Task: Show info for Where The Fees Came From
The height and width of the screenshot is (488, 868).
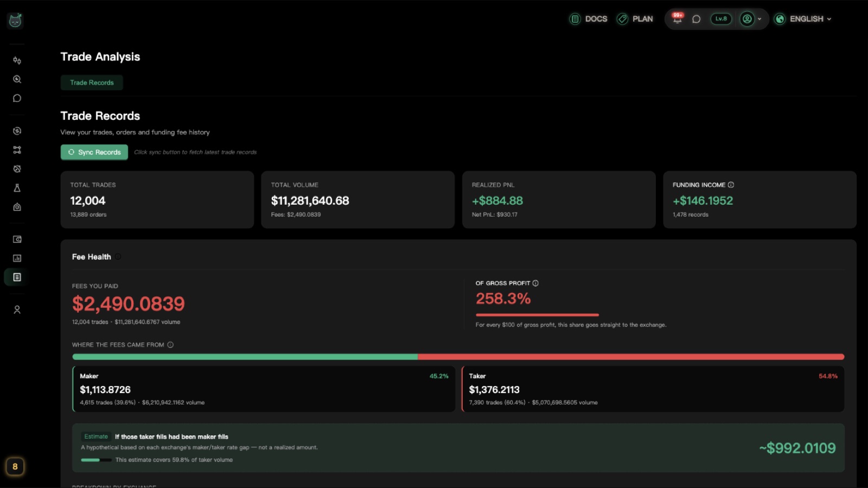Action: (170, 345)
